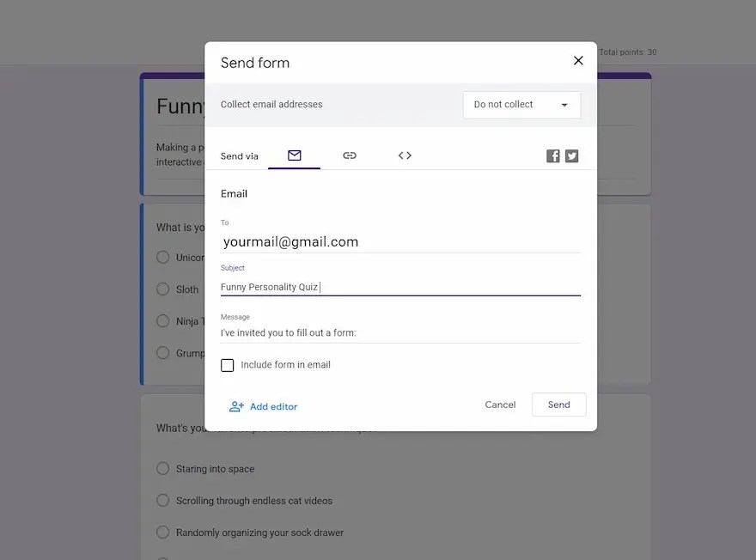Select the link sharing icon
756x560 pixels.
tap(350, 155)
